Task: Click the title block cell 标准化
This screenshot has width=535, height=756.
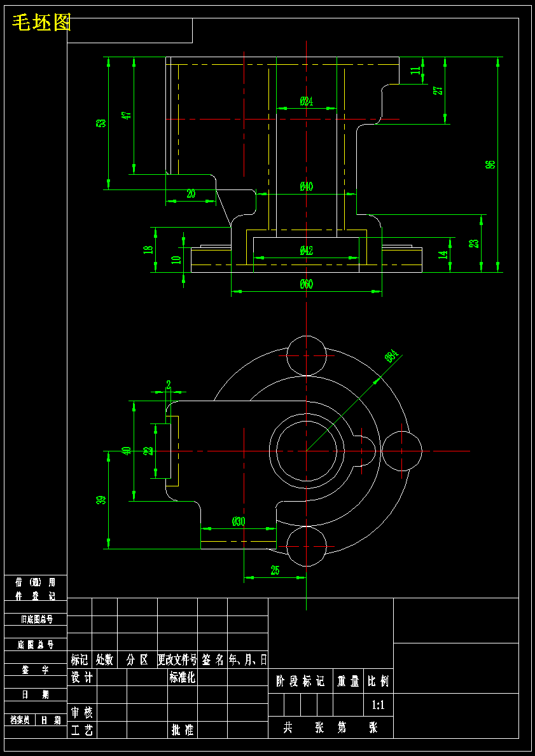Action: (182, 677)
